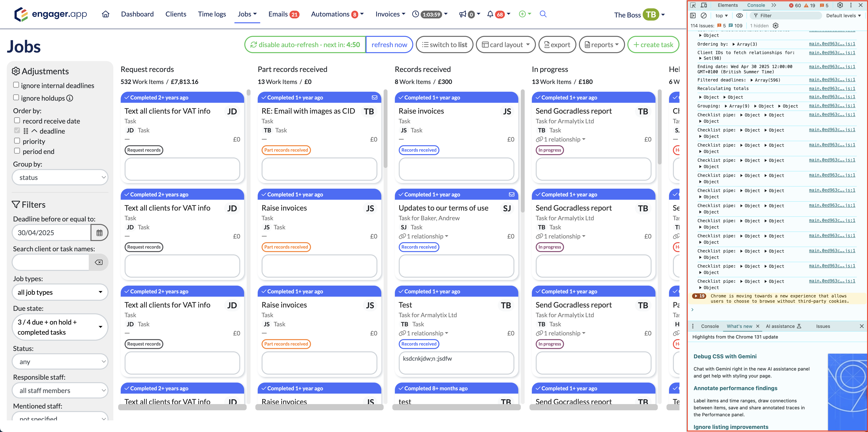Enable ignore holdups checkbox
Screen dimensions: 868x432
pyautogui.click(x=16, y=98)
